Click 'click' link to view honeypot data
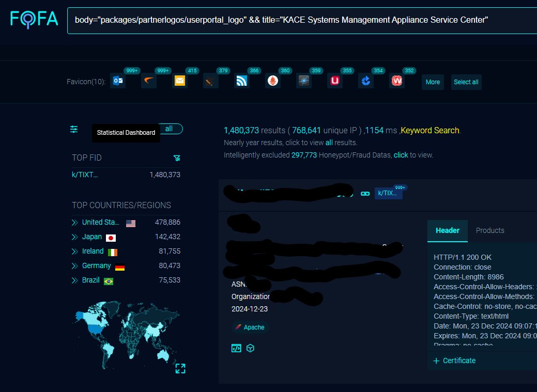This screenshot has width=537, height=392. tap(401, 155)
